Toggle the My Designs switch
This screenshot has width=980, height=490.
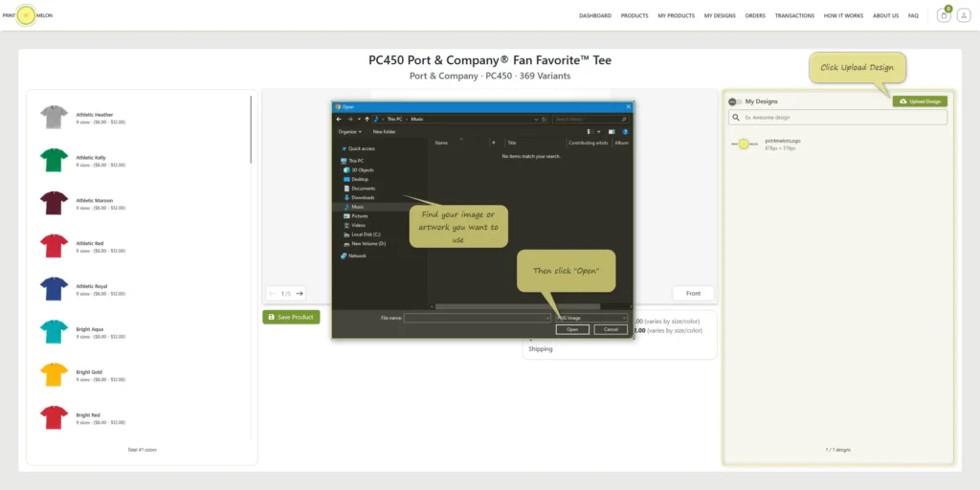(735, 101)
